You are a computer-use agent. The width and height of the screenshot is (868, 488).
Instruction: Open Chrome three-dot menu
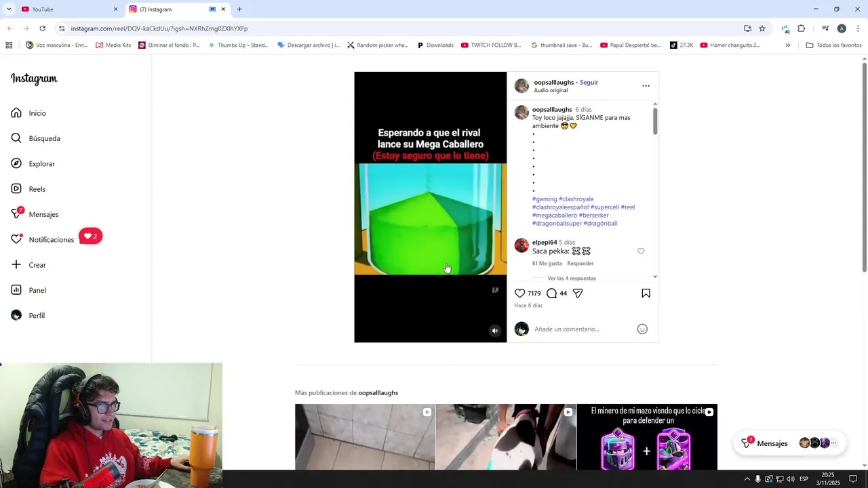[858, 28]
